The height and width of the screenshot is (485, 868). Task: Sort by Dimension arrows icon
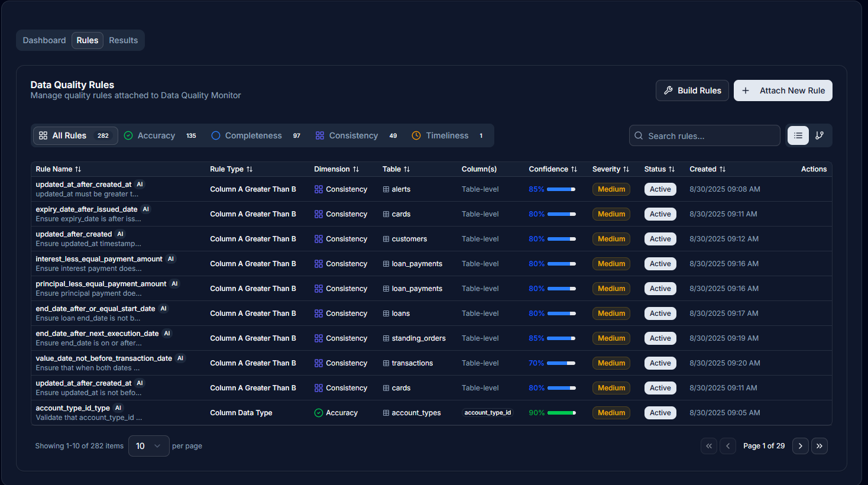356,169
